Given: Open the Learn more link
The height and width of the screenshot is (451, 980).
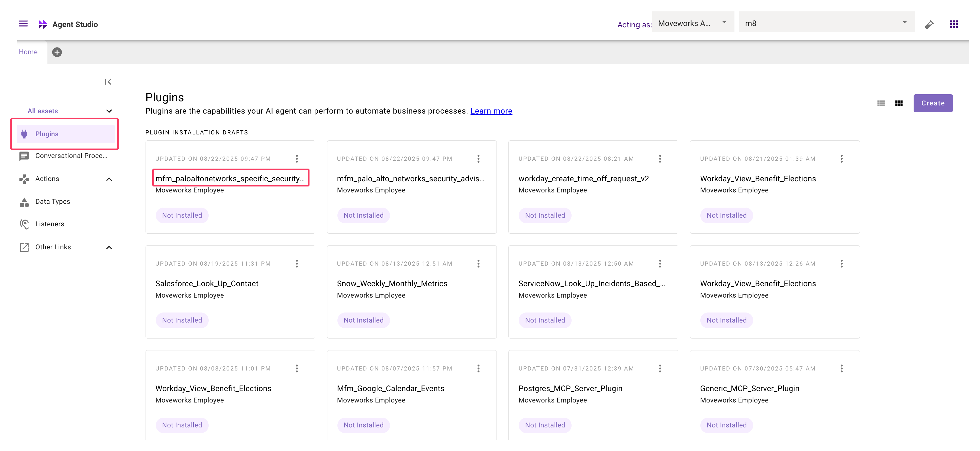Looking at the screenshot, I should (491, 111).
